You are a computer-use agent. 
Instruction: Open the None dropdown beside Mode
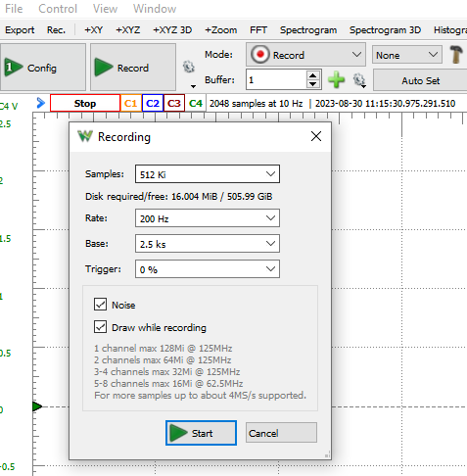(407, 55)
